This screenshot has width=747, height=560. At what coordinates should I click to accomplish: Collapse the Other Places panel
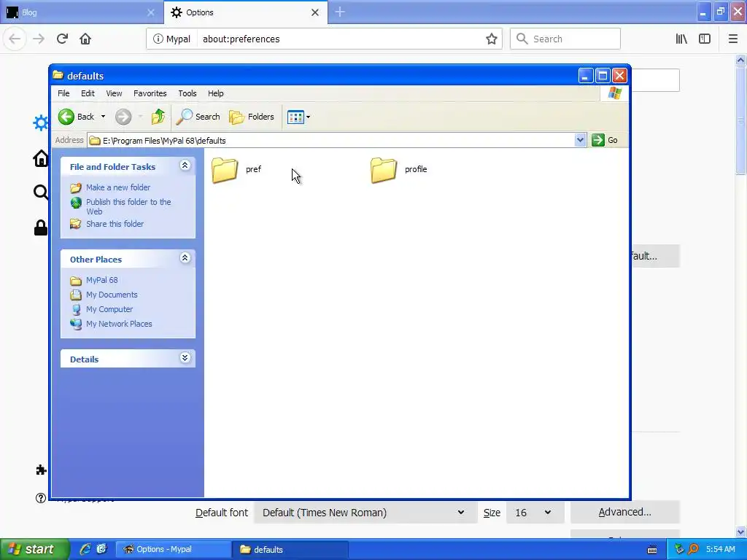pos(185,258)
